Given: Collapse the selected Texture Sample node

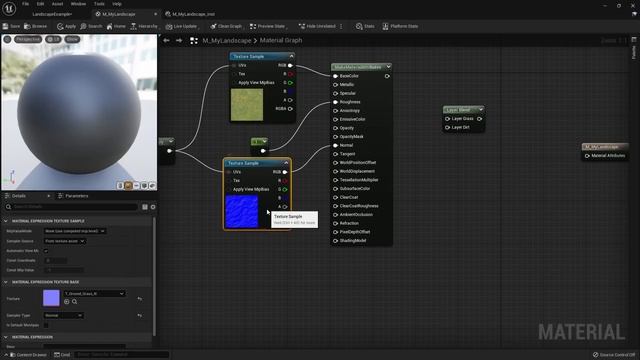Looking at the screenshot, I should [x=286, y=163].
